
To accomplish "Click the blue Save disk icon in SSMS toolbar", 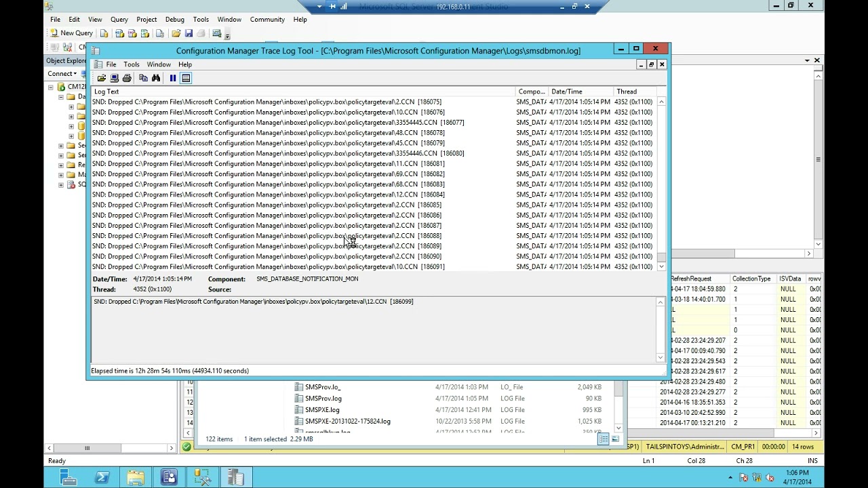I will tap(189, 33).
